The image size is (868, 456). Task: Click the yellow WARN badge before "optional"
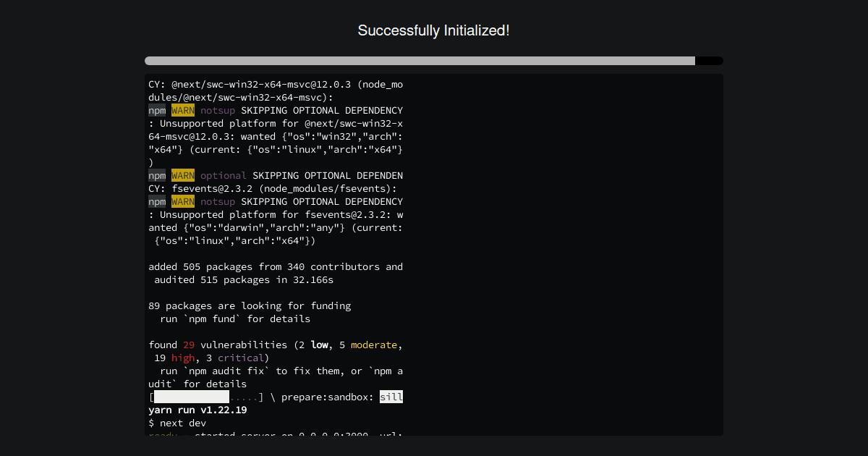pos(183,176)
